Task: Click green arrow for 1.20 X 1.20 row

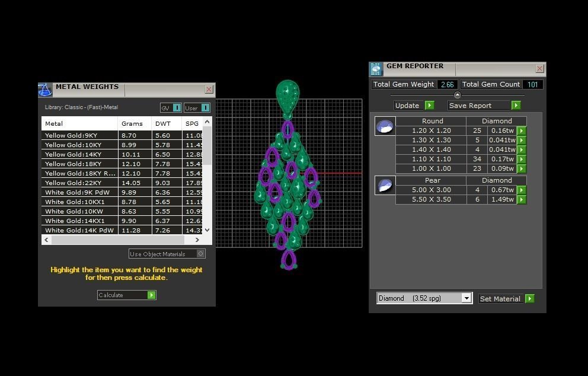Action: click(x=522, y=130)
